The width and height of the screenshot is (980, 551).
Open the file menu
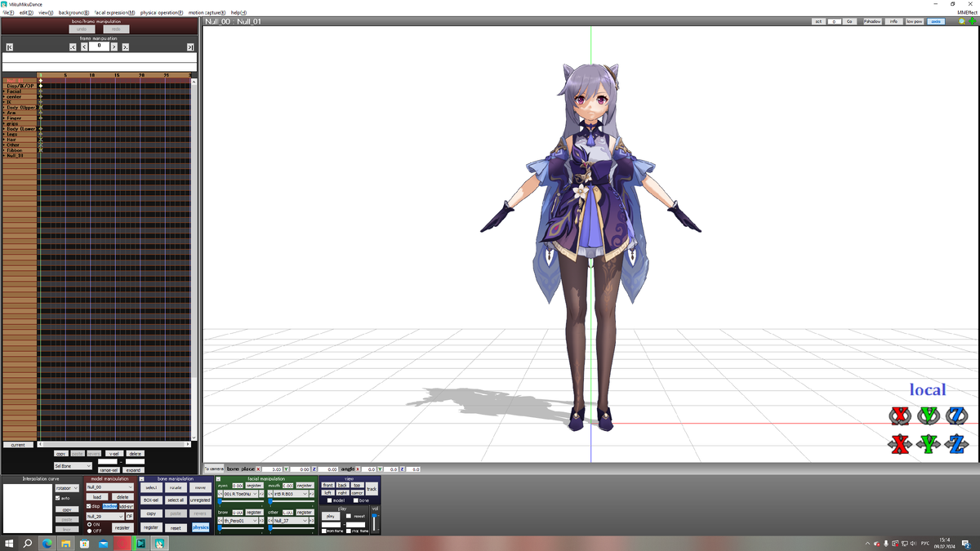pyautogui.click(x=8, y=13)
